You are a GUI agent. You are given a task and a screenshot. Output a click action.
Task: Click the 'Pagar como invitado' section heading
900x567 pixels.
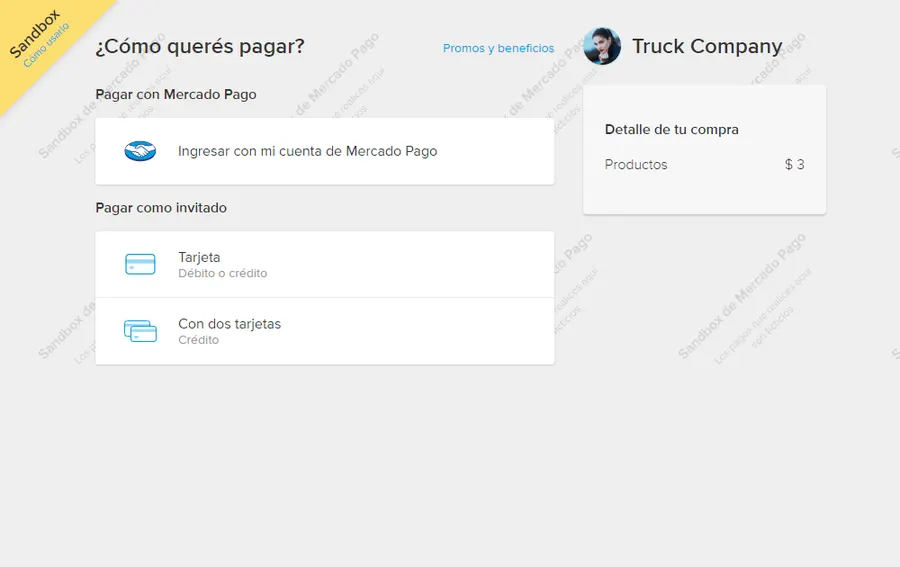[x=161, y=208]
